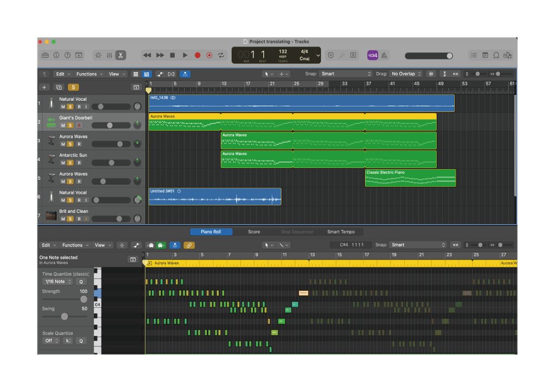The image size is (555, 392).
Task: Click the Capture Recording button
Action: (209, 55)
